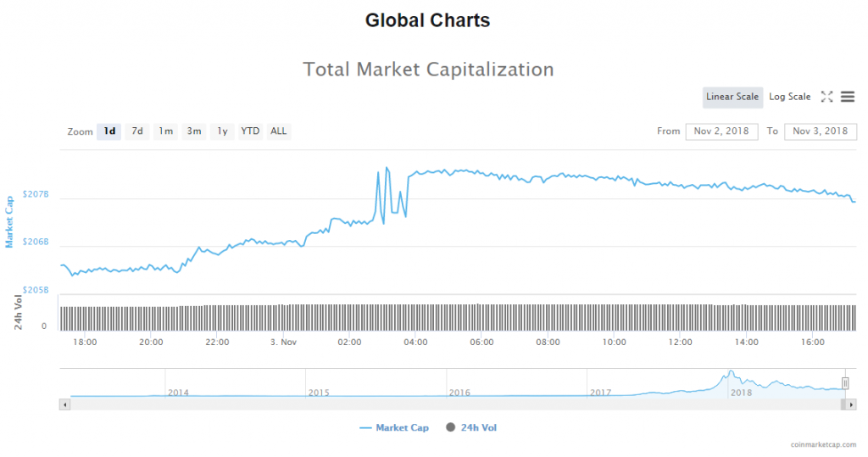Toggle the 24h Vol legend series
This screenshot has width=868, height=457.
point(471,427)
